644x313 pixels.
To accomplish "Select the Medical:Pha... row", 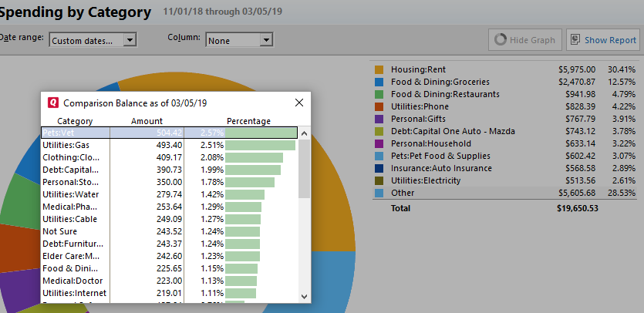I will [x=170, y=207].
